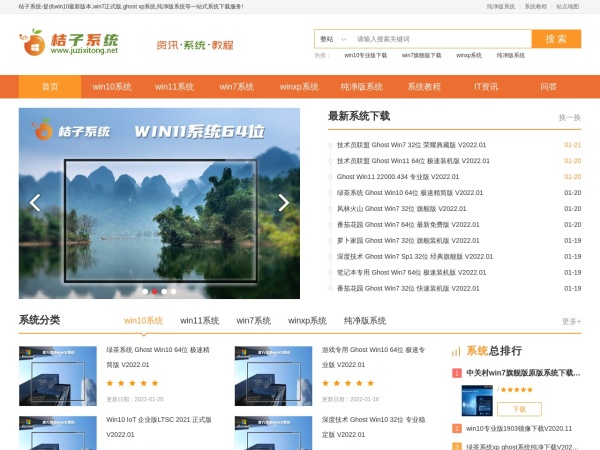600x450 pixels.
Task: Select first carousel dot indicator
Action: (145, 291)
